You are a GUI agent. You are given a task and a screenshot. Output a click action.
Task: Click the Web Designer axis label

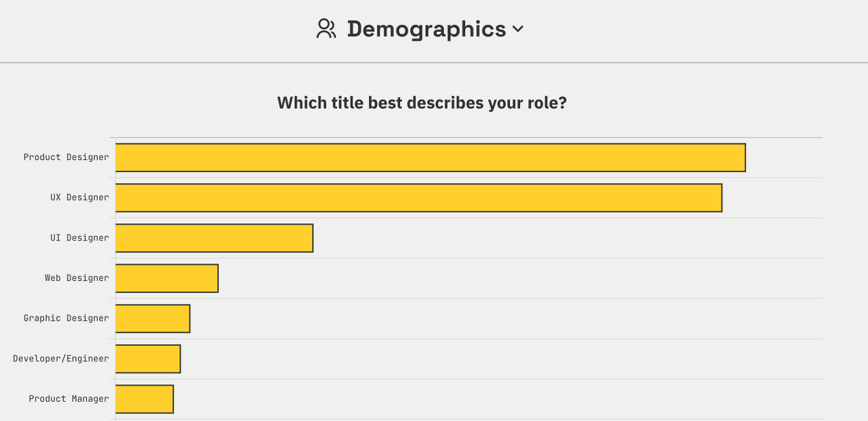click(x=77, y=278)
